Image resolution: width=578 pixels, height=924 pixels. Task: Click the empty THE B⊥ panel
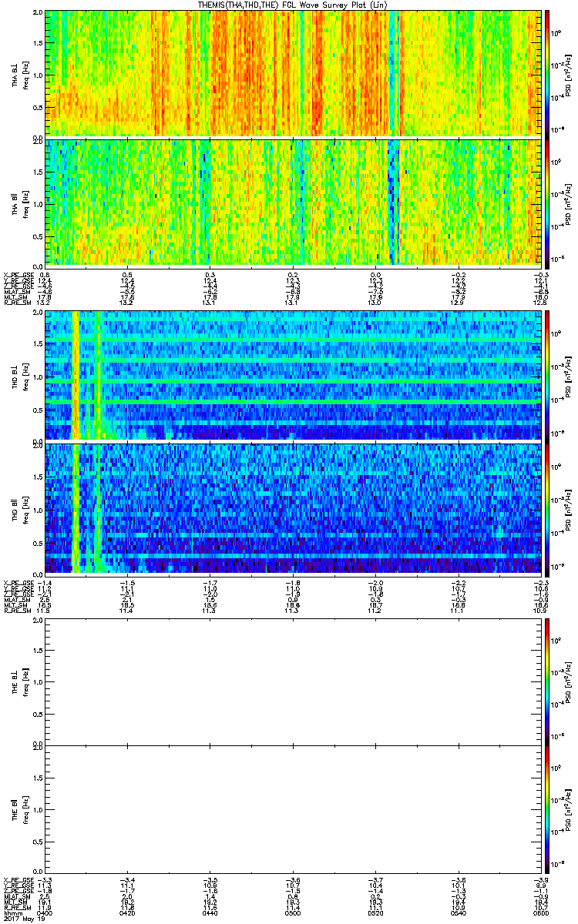pos(292,681)
